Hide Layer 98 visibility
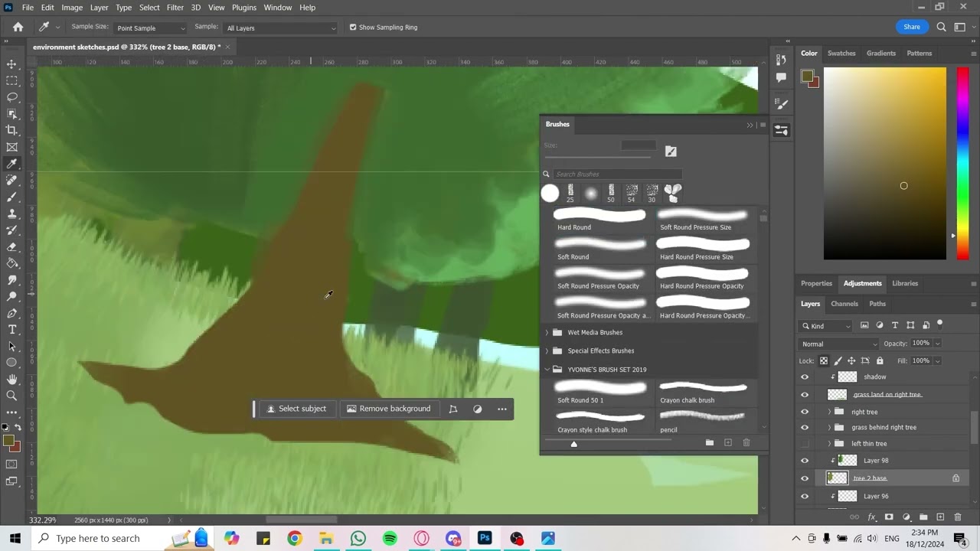The image size is (980, 551). 805,460
